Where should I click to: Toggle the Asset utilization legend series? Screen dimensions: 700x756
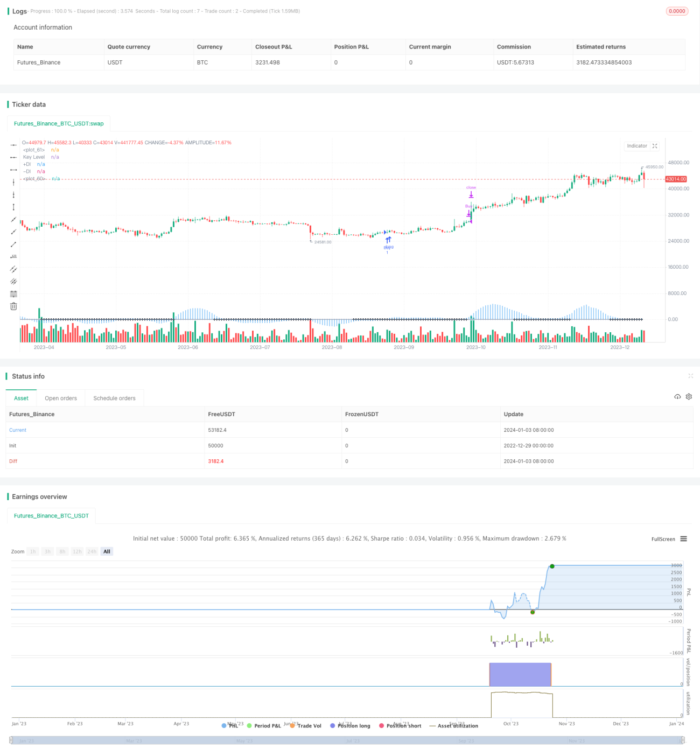453,726
